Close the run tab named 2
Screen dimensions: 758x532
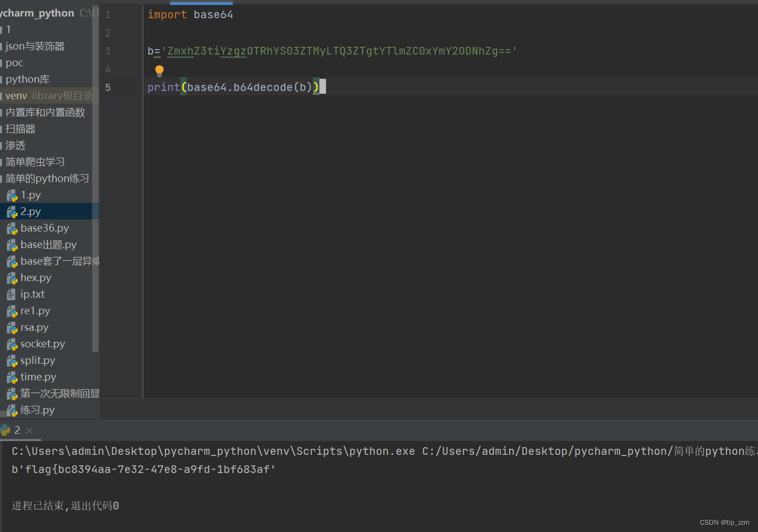[29, 431]
